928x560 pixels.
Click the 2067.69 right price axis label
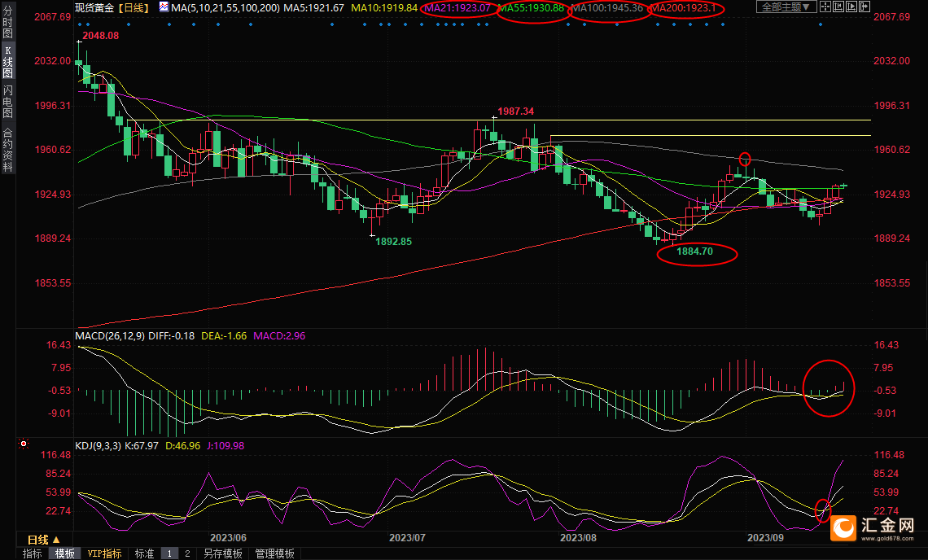[892, 16]
